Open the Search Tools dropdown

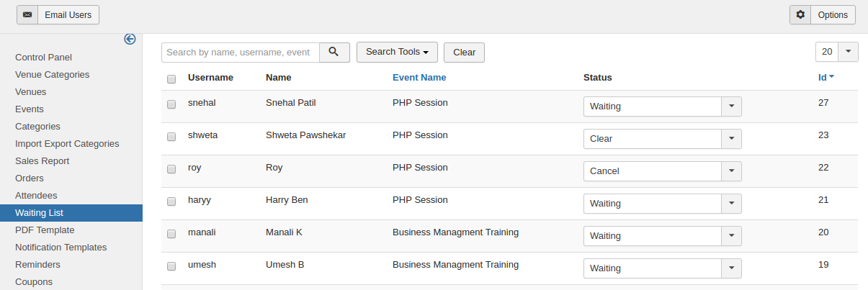pos(397,53)
